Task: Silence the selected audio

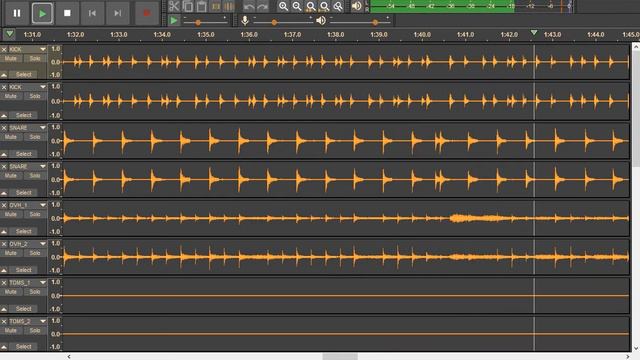Action: pyautogui.click(x=229, y=6)
